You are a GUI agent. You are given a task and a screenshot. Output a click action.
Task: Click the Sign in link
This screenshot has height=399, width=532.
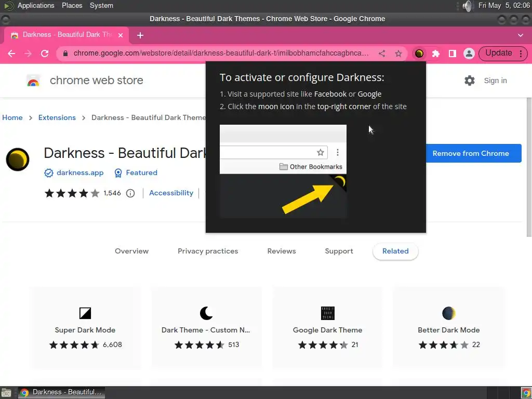click(x=495, y=81)
